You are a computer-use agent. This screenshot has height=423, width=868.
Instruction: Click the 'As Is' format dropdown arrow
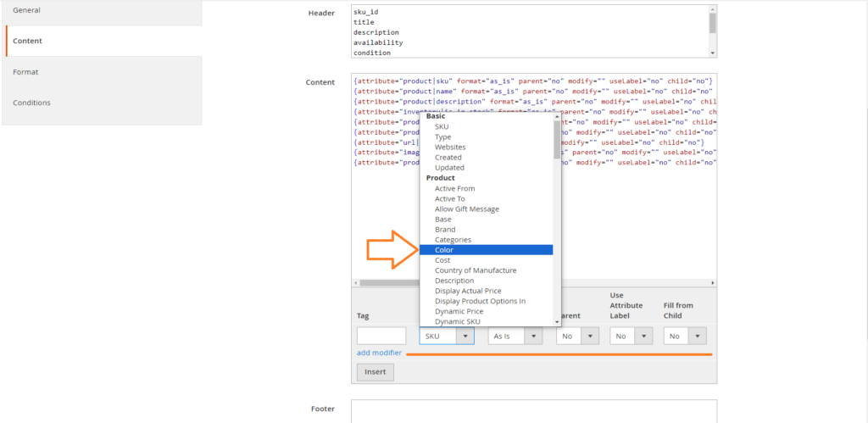pyautogui.click(x=533, y=337)
